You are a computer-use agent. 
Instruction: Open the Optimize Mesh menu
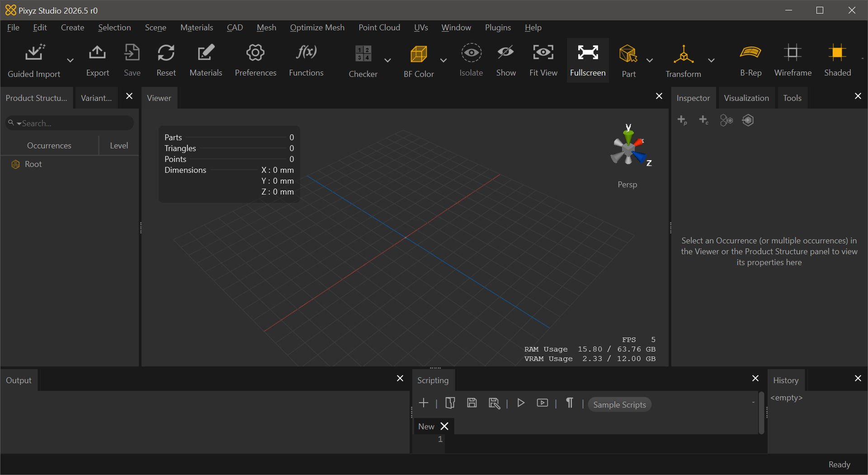tap(317, 28)
